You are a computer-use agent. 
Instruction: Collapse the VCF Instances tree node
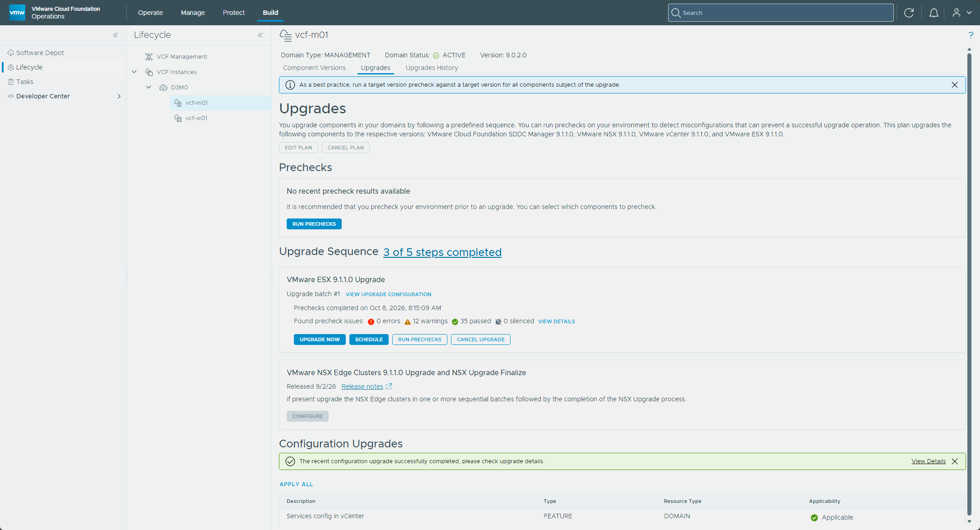[134, 72]
